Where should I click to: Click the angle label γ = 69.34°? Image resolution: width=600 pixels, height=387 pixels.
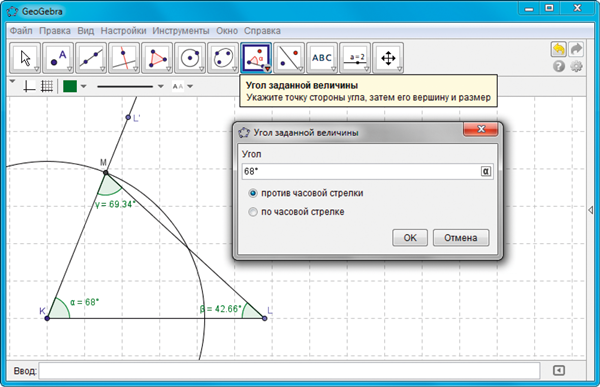point(116,204)
